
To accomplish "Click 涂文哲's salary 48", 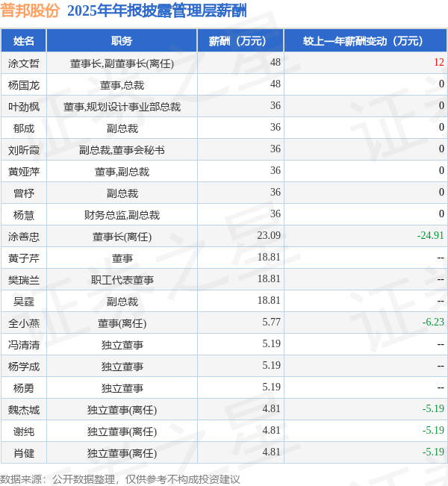I will point(276,62).
